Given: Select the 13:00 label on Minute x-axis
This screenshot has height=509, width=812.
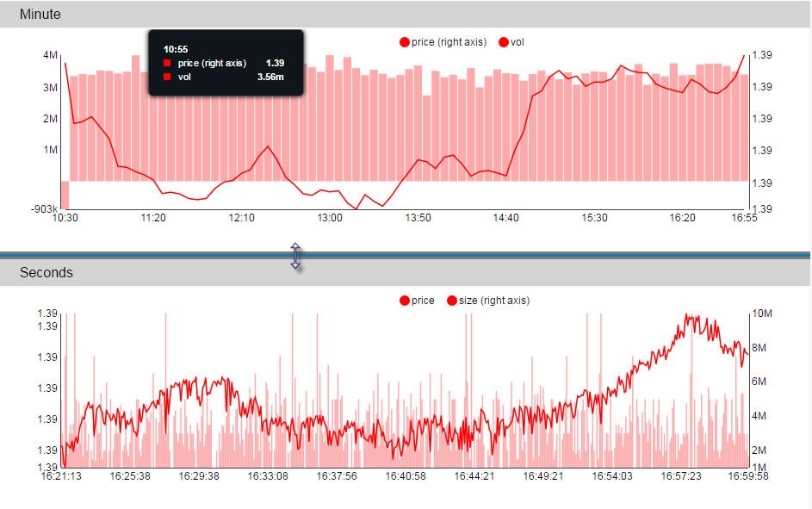Looking at the screenshot, I should pos(330,218).
